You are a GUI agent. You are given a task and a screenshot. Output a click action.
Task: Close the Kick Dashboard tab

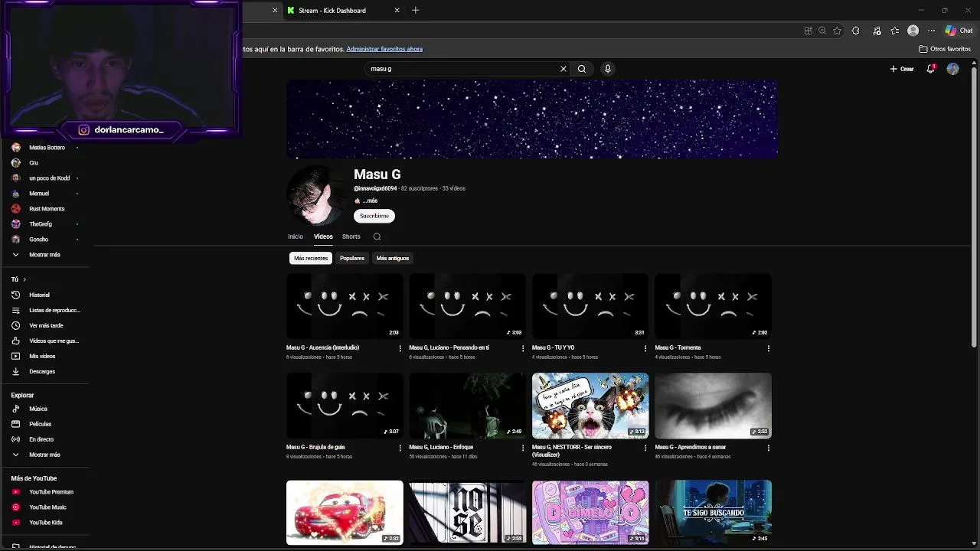397,11
